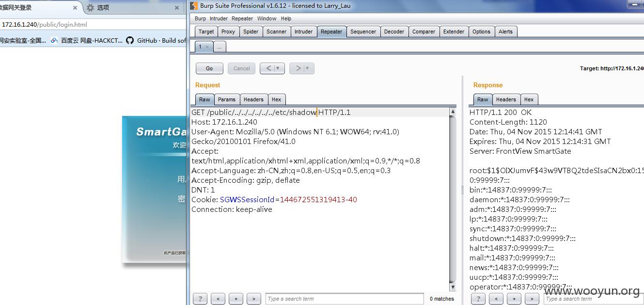Switch to the Intruder tool tab
This screenshot has height=305, width=644.
[x=304, y=32]
